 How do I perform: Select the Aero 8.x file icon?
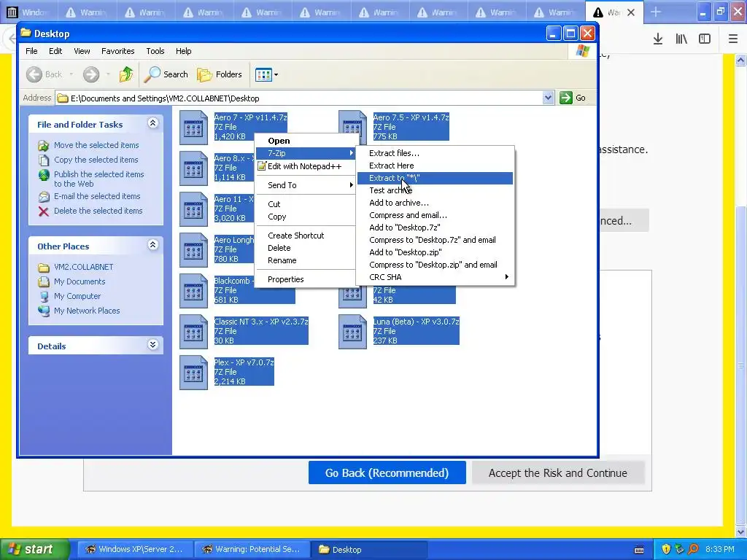[193, 168]
